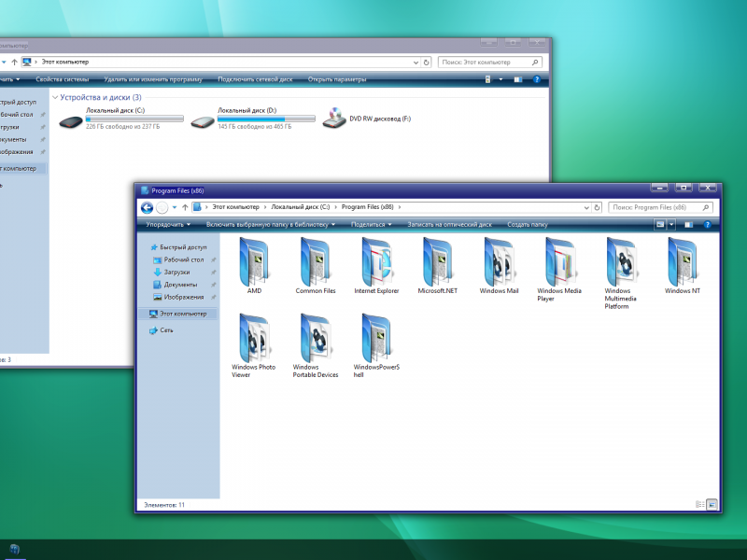This screenshot has height=560, width=747.
Task: Select Документы in Program Files sidebar
Action: [176, 285]
